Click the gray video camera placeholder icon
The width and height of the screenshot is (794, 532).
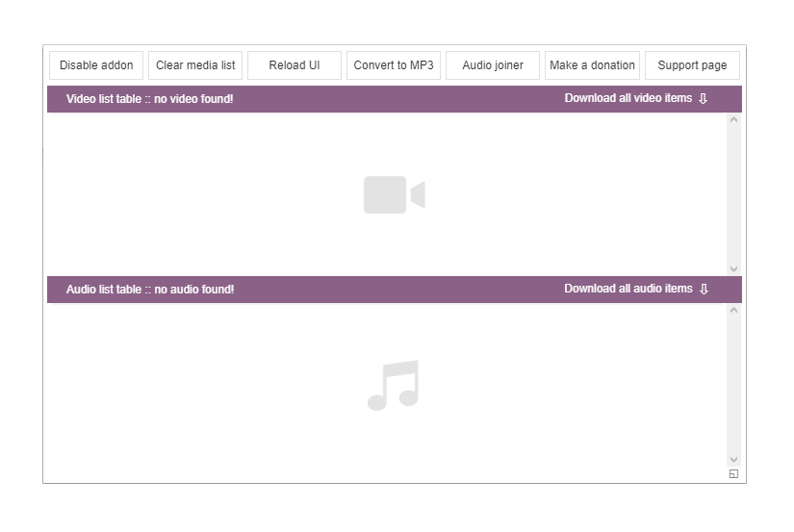[x=395, y=195]
